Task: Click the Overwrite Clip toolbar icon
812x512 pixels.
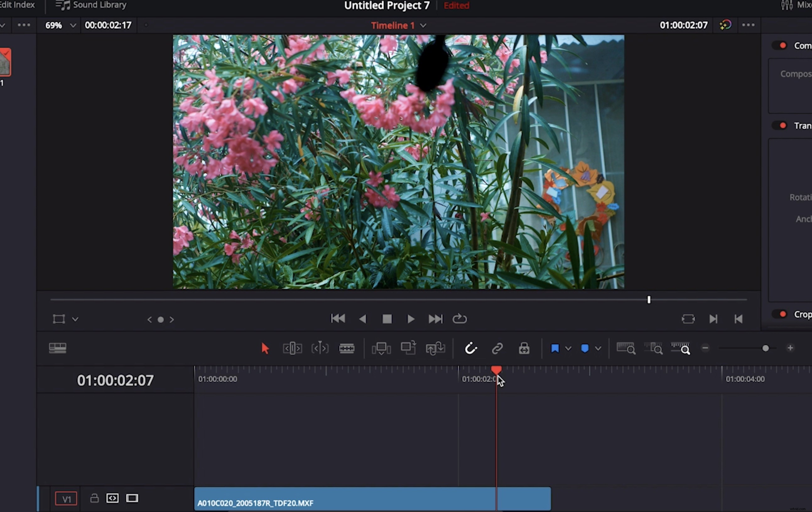Action: (409, 348)
